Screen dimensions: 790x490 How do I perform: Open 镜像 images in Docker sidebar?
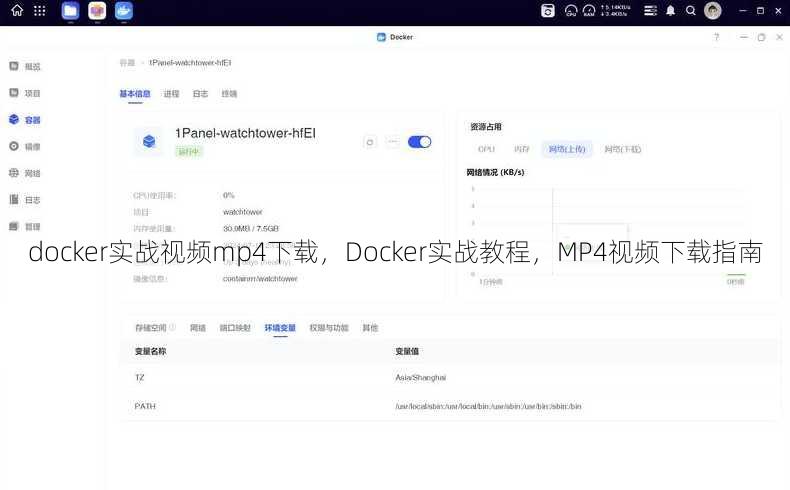[25, 147]
